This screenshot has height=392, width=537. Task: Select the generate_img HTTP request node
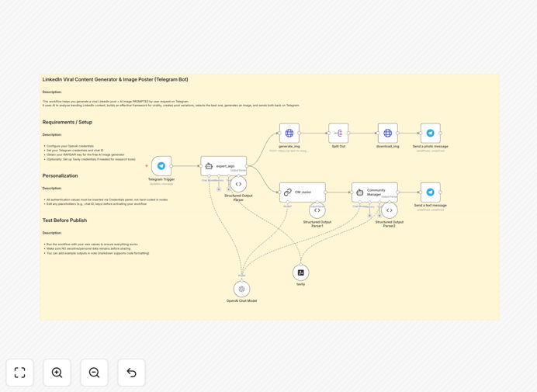[289, 134]
